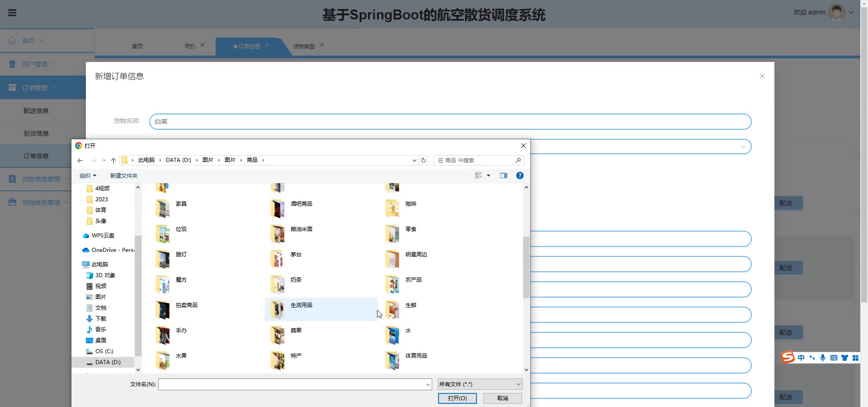Create a new folder with 新建文件夹
The image size is (868, 407).
[x=124, y=175]
